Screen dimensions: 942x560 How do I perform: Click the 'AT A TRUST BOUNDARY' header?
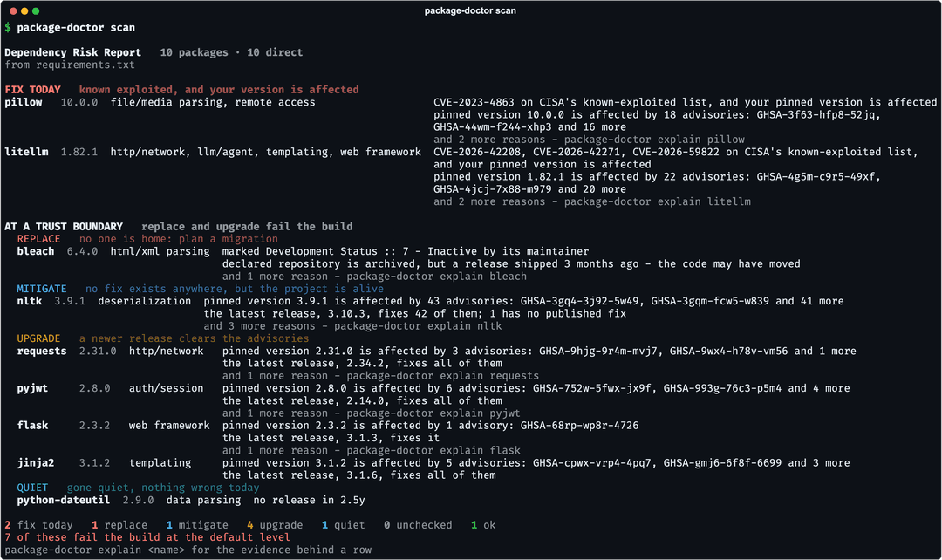click(64, 227)
